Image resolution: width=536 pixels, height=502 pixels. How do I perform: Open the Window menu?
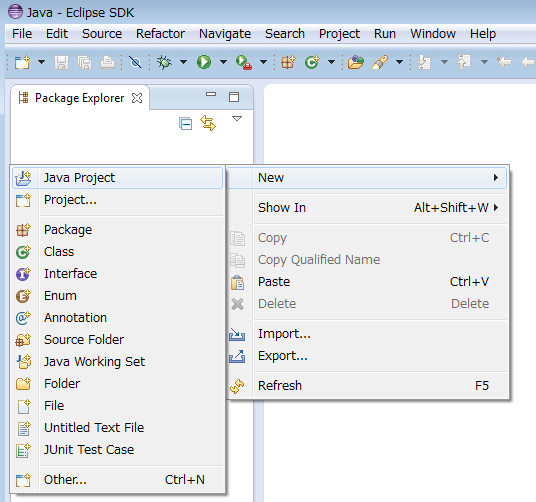433,34
